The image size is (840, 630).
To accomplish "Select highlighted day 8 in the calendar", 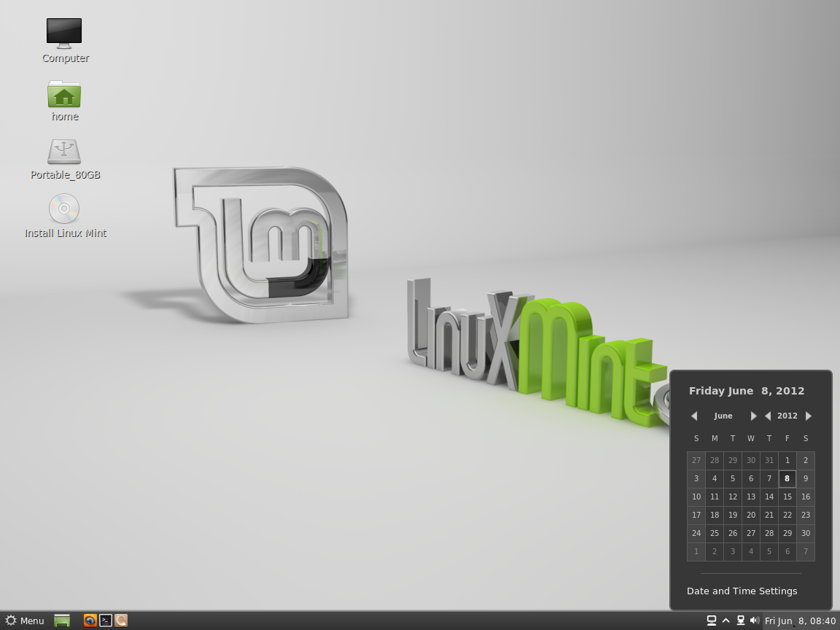I will point(787,478).
